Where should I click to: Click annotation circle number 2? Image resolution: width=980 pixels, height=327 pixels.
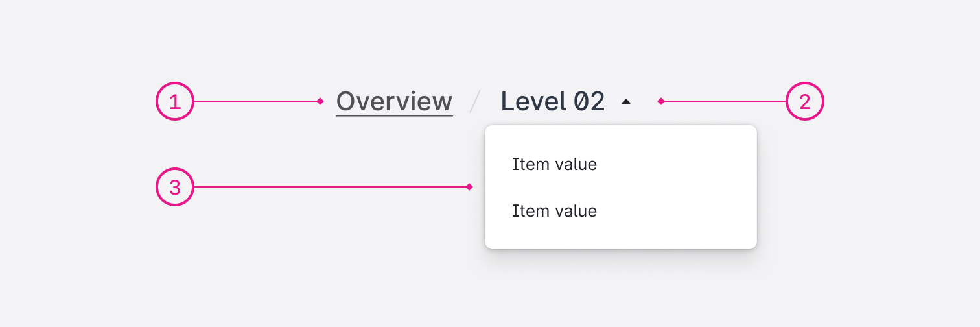(x=804, y=102)
